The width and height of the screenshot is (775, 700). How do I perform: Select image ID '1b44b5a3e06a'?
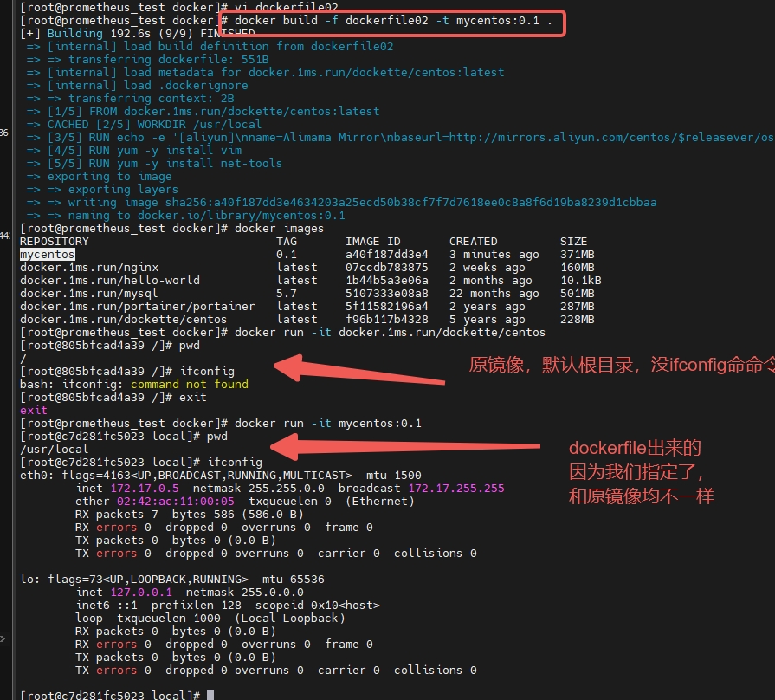click(x=386, y=281)
